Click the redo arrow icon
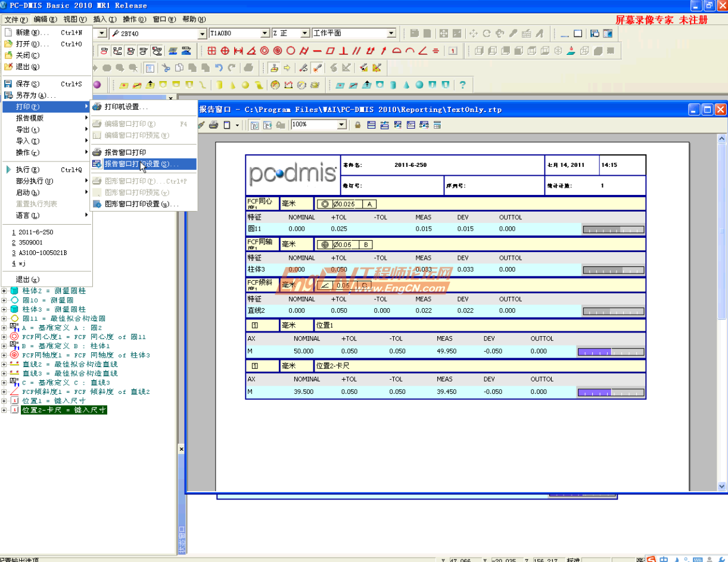Screen dimensions: 728x562 [232, 68]
